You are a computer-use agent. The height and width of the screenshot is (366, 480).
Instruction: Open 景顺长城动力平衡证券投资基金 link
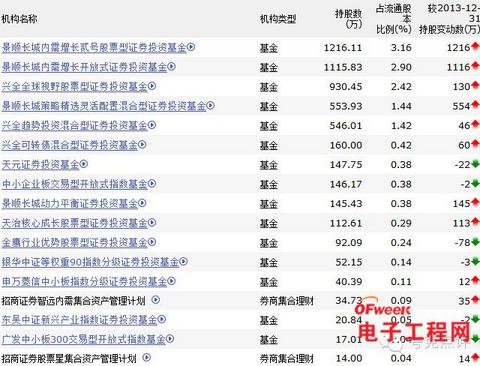(70, 203)
